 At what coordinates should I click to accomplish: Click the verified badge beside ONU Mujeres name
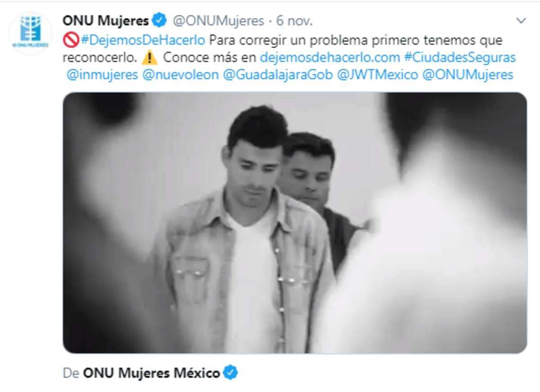pos(159,20)
